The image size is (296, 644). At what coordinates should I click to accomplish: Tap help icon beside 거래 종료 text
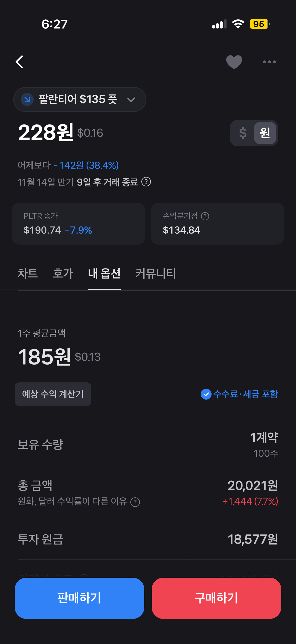point(146,182)
